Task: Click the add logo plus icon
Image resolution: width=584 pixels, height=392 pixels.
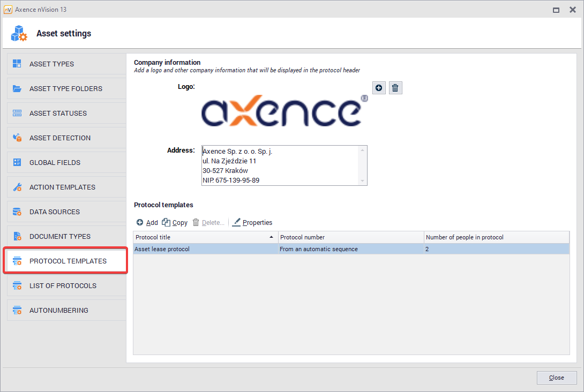Action: (x=379, y=88)
